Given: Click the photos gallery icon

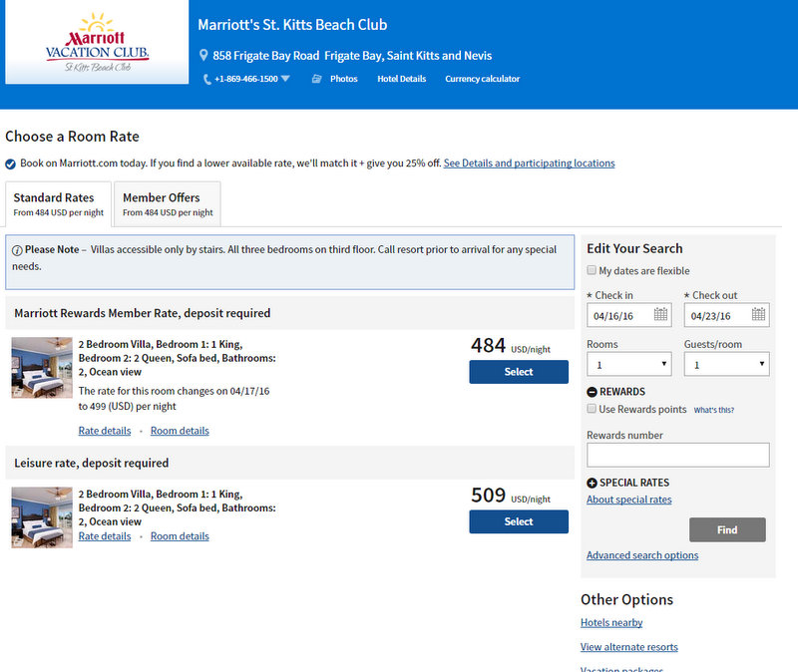Looking at the screenshot, I should pos(316,79).
